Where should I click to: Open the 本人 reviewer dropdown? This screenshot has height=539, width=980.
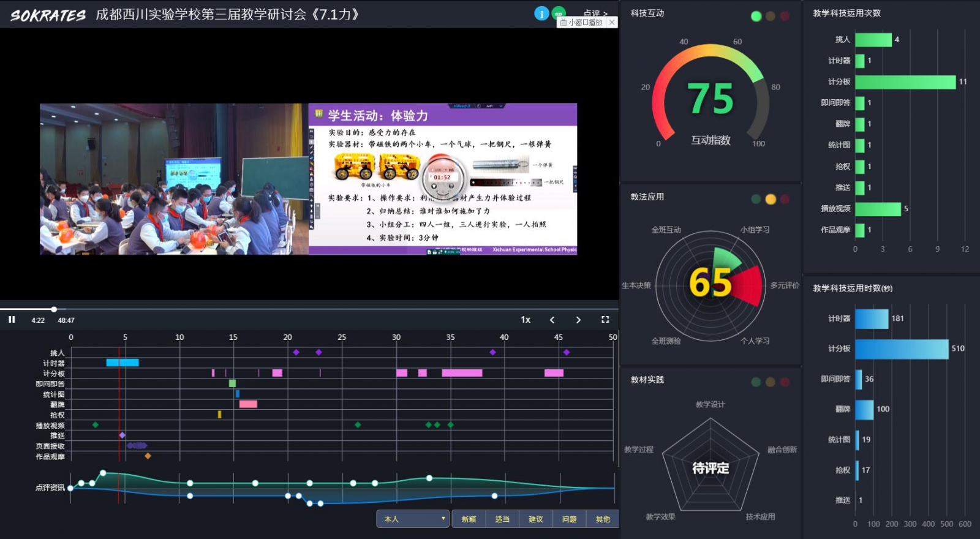(x=413, y=519)
